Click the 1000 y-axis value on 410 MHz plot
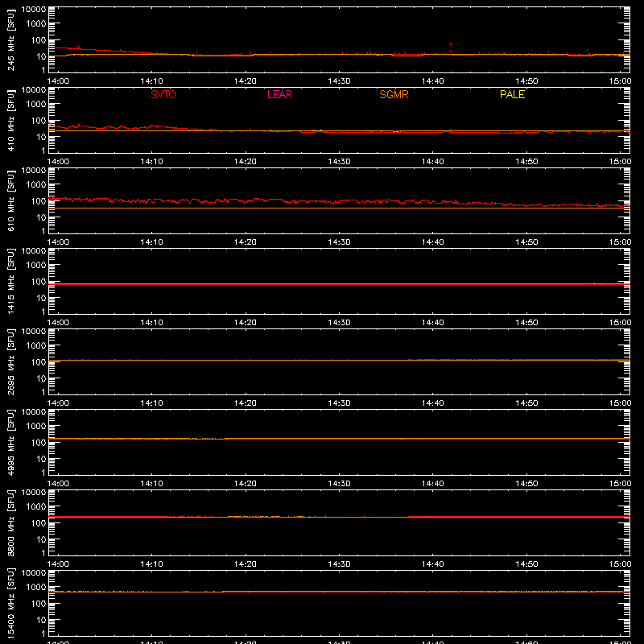 (x=36, y=105)
